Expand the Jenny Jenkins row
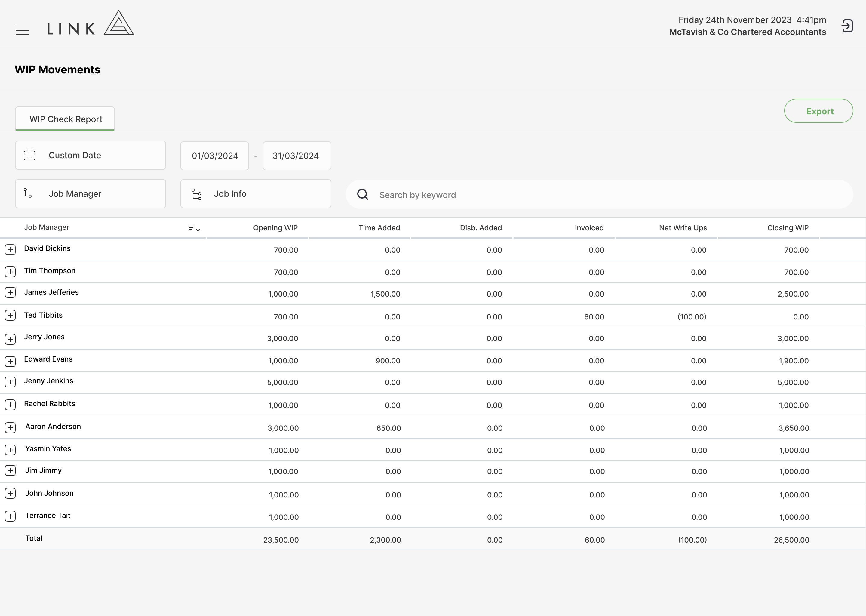 [x=10, y=382]
